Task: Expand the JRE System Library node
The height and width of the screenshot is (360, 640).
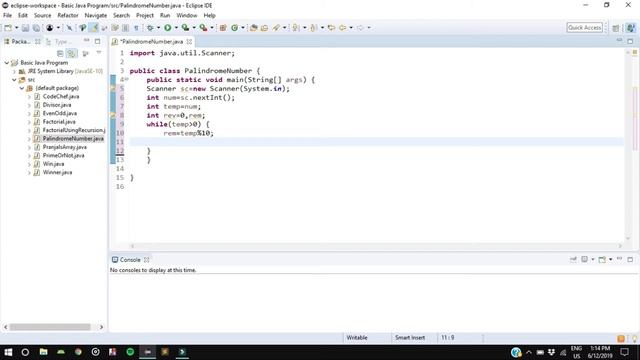Action: tap(14, 71)
